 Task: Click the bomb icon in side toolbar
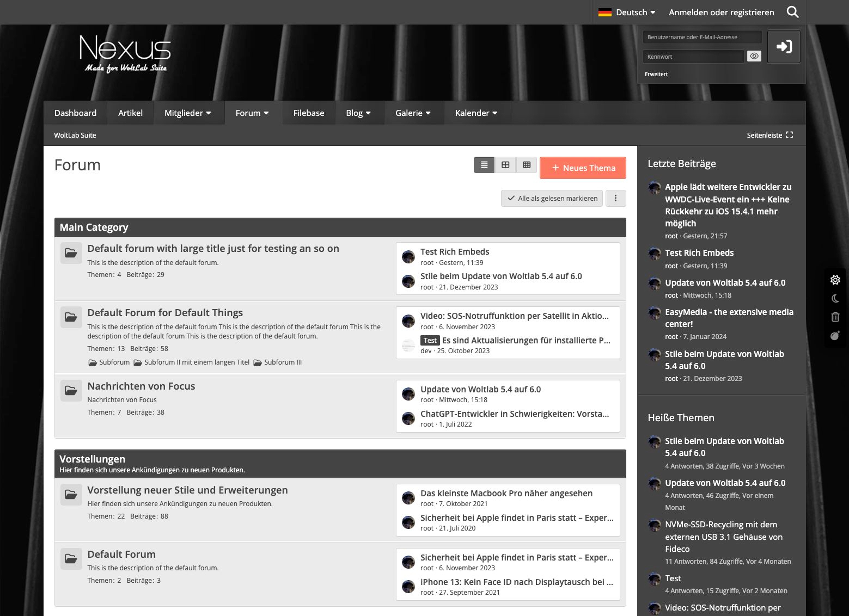[x=835, y=336]
